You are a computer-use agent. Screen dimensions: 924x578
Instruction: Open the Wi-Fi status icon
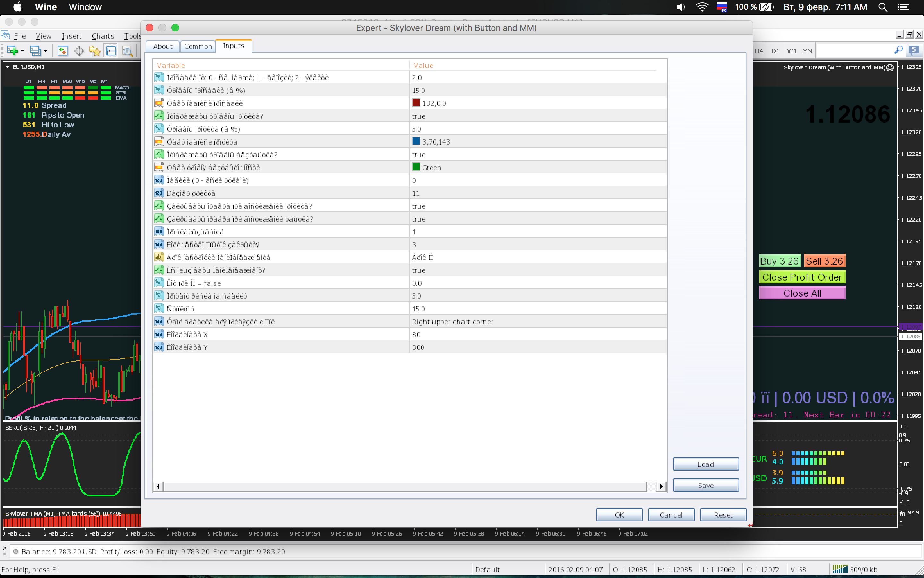click(702, 7)
